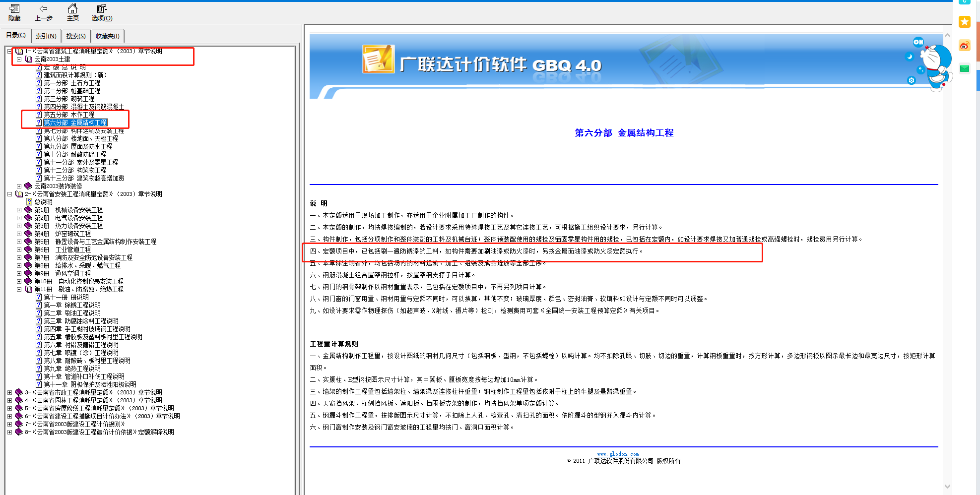Select 第九分部 屋面及防水工程 topic
980x495 pixels.
[78, 146]
